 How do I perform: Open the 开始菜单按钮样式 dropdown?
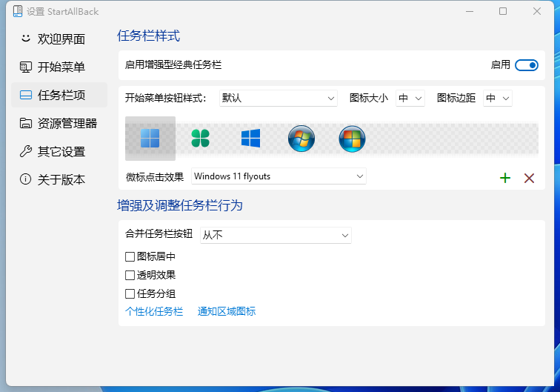click(279, 98)
